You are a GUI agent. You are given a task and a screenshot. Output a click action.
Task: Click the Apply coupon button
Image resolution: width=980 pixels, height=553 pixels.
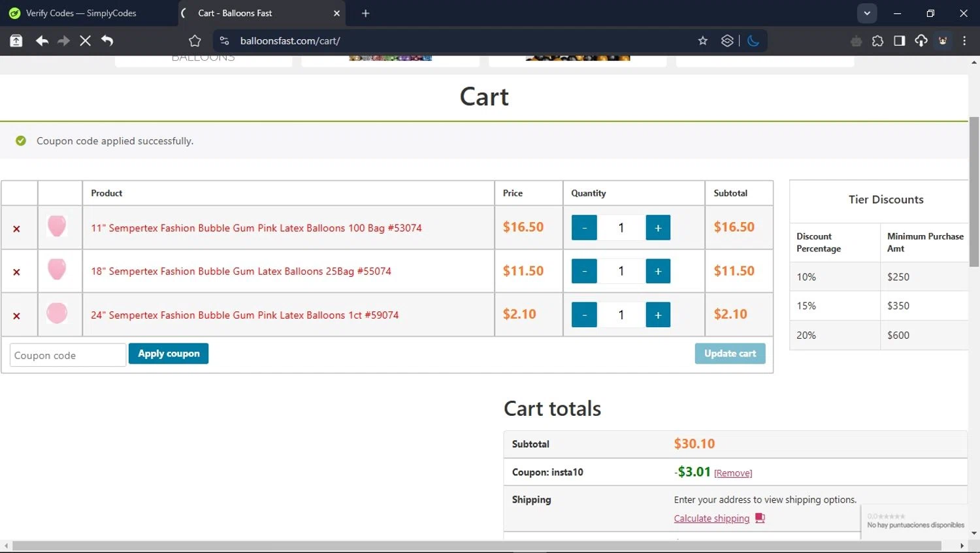(169, 353)
